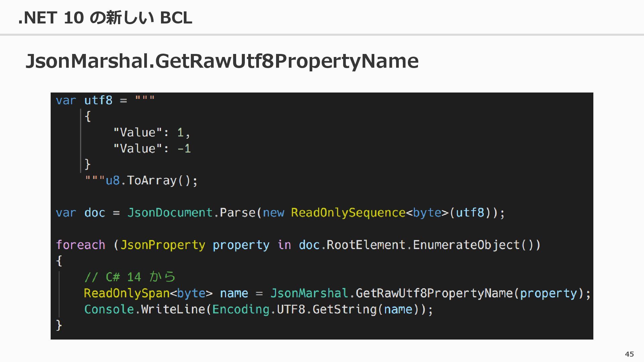Click the slide header ".NET 10 の新しい BCL"
Image resolution: width=644 pixels, height=362 pixels.
[105, 17]
